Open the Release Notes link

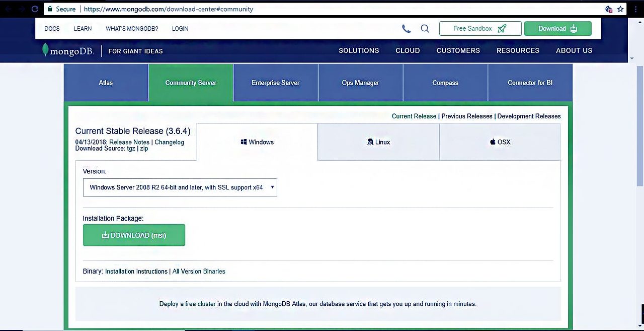pyautogui.click(x=129, y=142)
